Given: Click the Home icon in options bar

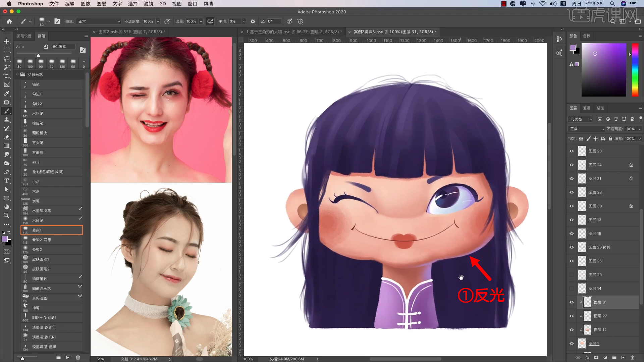Looking at the screenshot, I should (9, 21).
